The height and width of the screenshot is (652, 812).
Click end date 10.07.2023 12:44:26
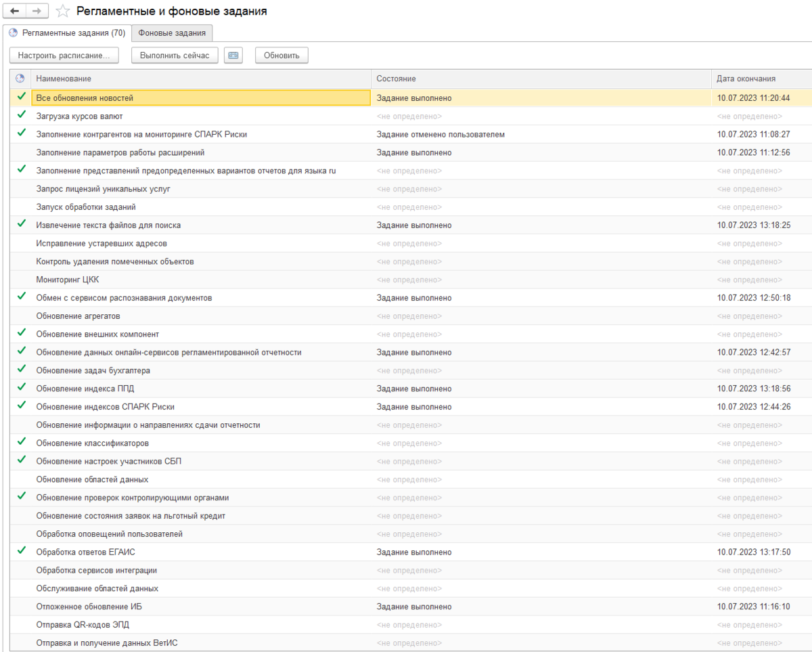coord(754,407)
